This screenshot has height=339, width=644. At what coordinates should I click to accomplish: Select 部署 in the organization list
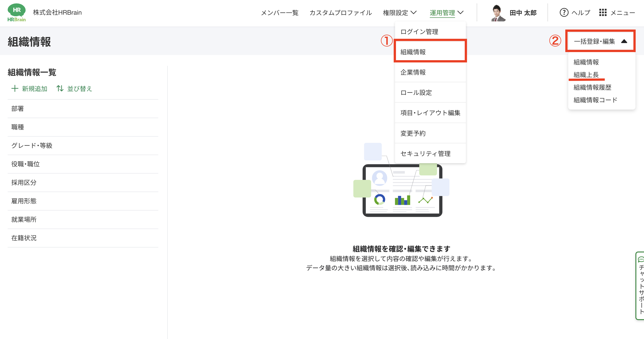pos(18,109)
